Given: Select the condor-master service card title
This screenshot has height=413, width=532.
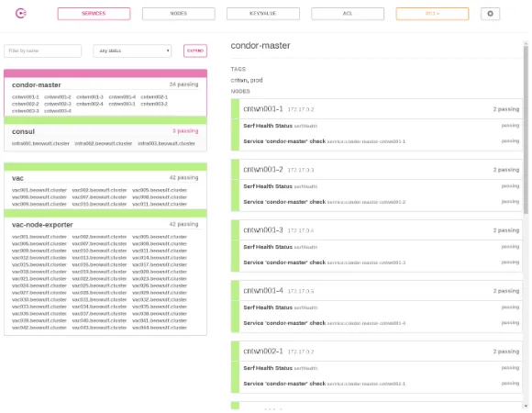Looking at the screenshot, I should pos(37,84).
